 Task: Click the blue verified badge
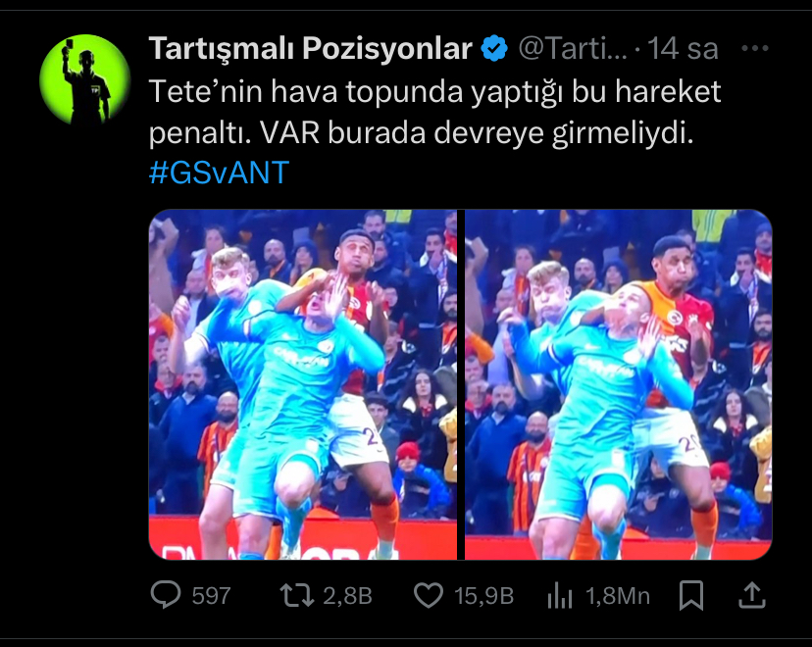pyautogui.click(x=494, y=49)
